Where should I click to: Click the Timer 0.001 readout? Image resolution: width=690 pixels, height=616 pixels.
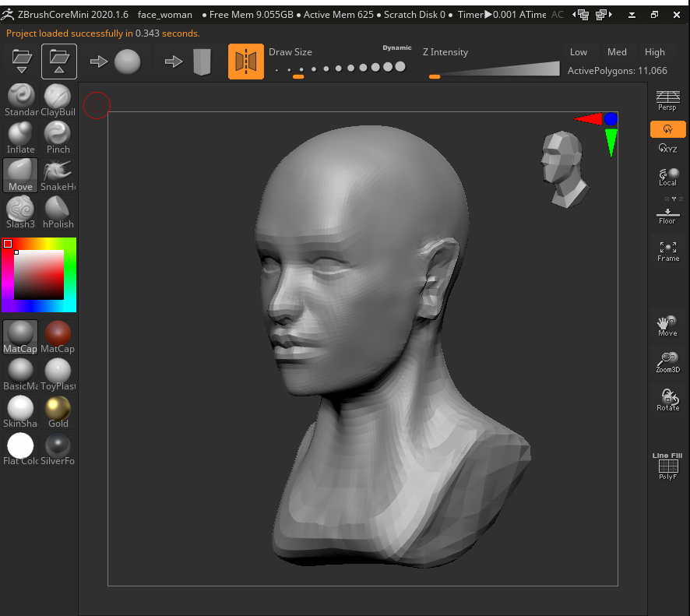click(x=488, y=15)
